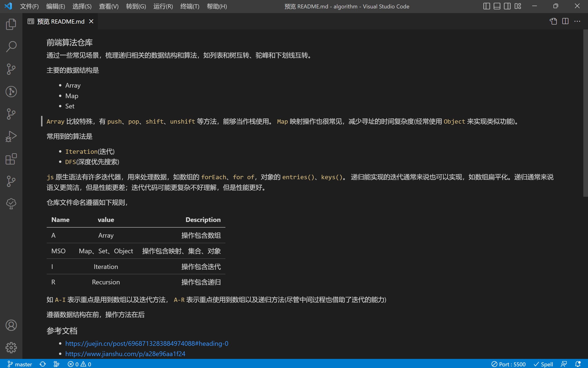Screen dimensions: 588x368
Task: Open the tree checkmark icon view
Action: (x=11, y=204)
